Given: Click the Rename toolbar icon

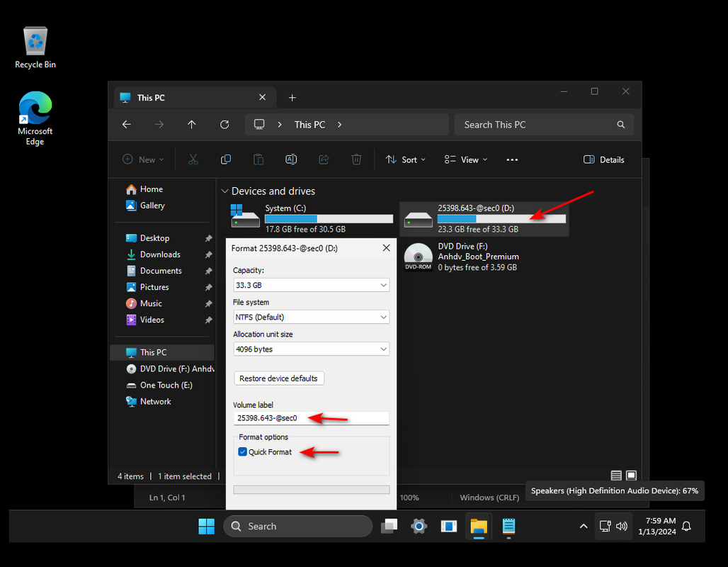Looking at the screenshot, I should (291, 159).
